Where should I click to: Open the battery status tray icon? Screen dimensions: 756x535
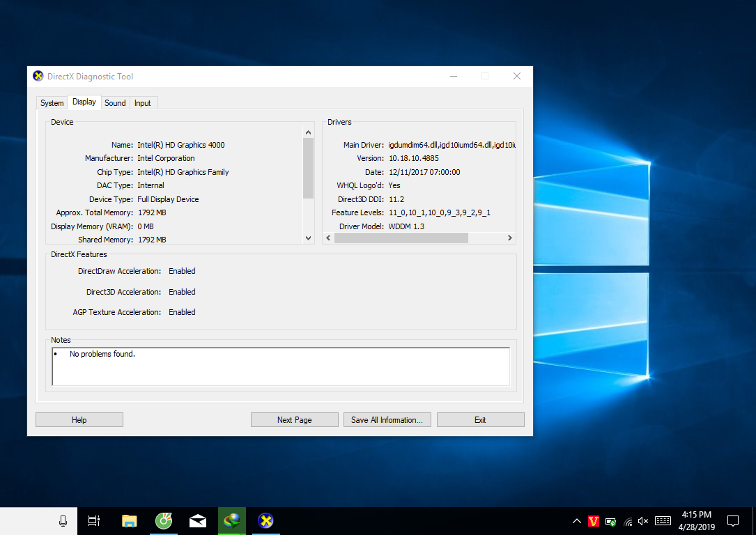[611, 522]
